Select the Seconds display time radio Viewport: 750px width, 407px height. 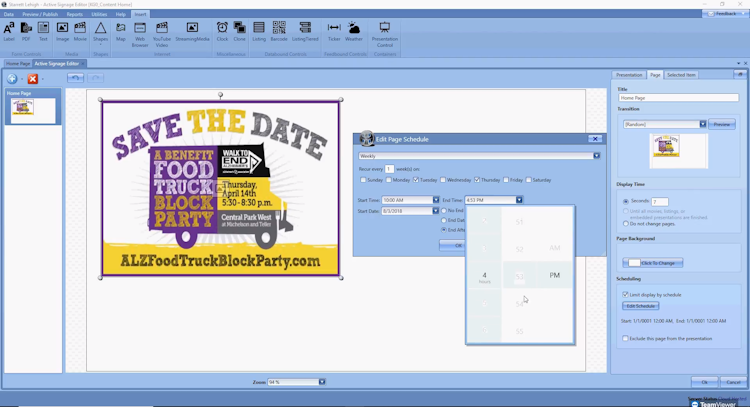pos(626,201)
